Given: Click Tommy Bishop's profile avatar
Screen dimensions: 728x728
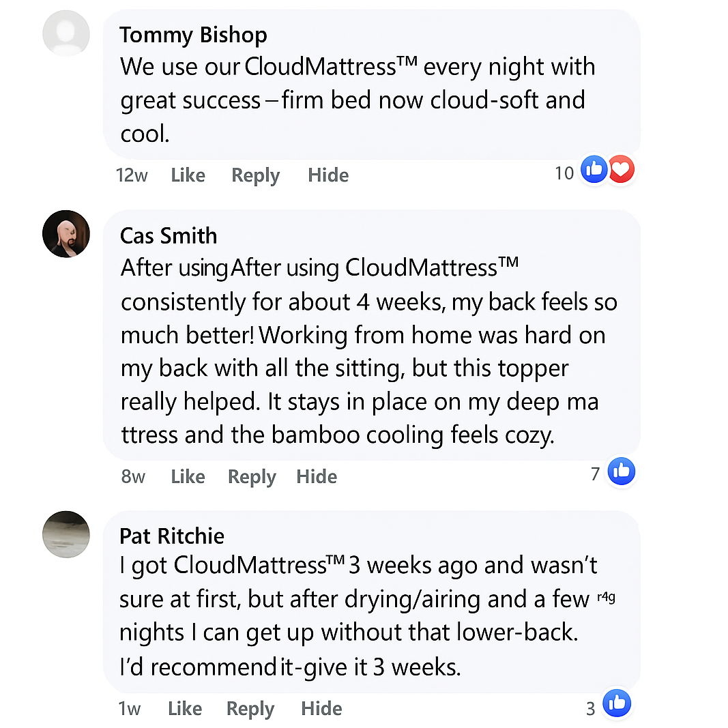Looking at the screenshot, I should coord(66,32).
